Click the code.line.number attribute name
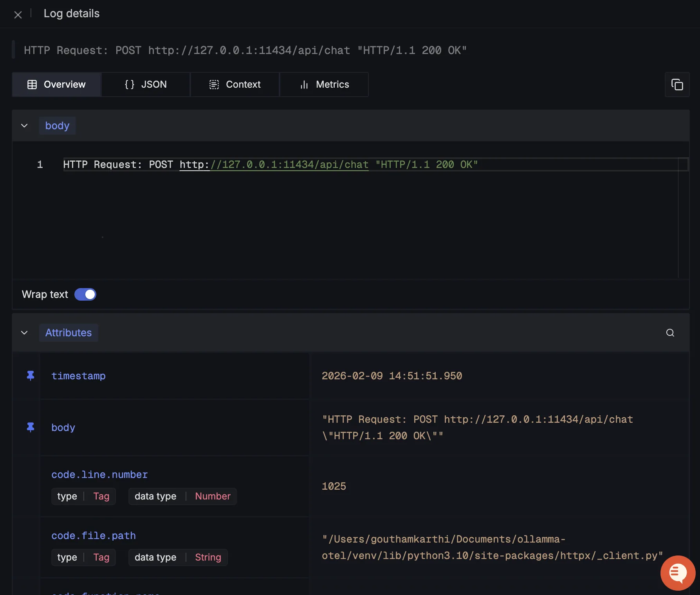The width and height of the screenshot is (700, 595). point(99,474)
